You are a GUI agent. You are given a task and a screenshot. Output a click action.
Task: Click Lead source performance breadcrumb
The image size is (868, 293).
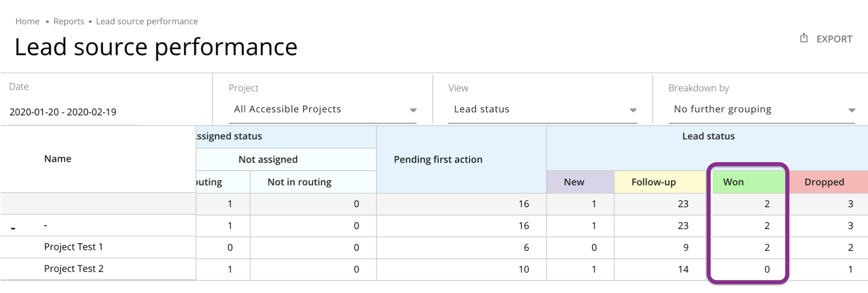147,21
